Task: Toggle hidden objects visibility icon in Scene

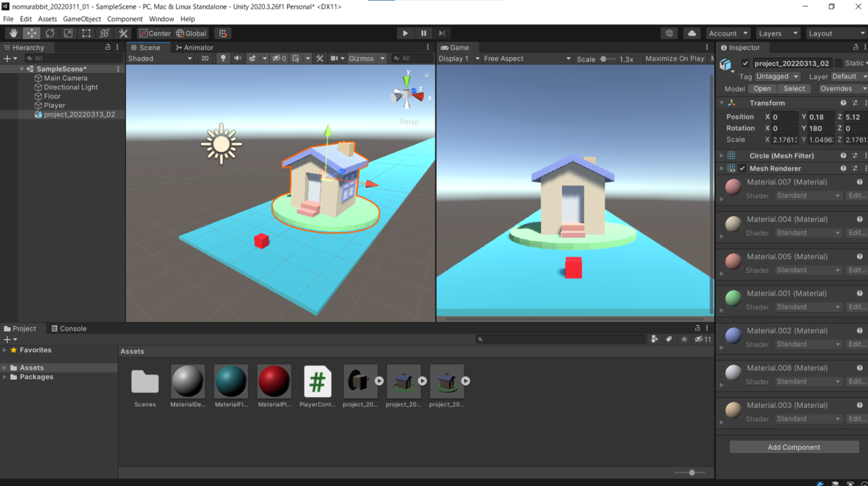Action: point(278,59)
